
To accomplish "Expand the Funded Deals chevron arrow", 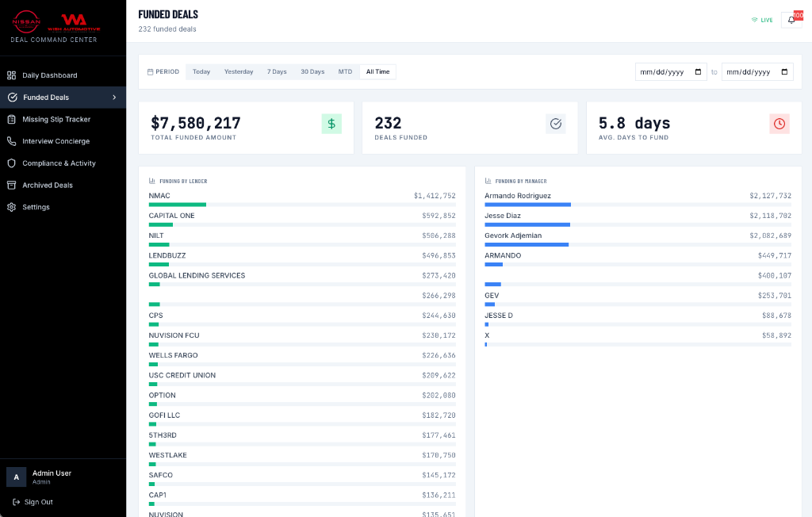I will [x=114, y=98].
